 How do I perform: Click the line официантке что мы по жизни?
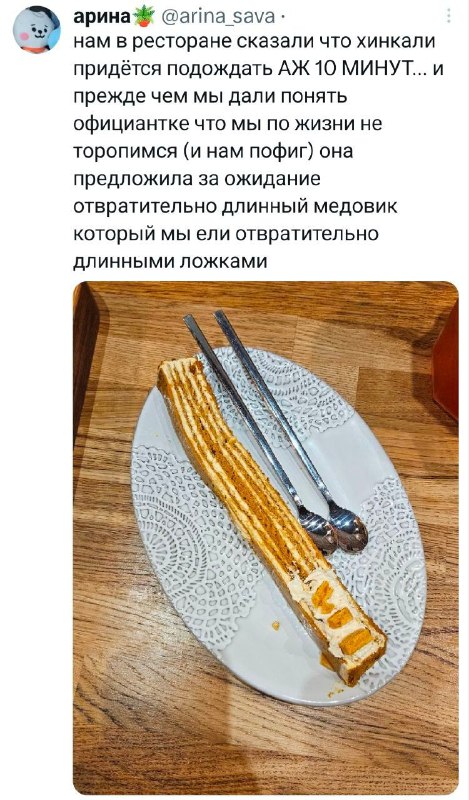point(228,124)
